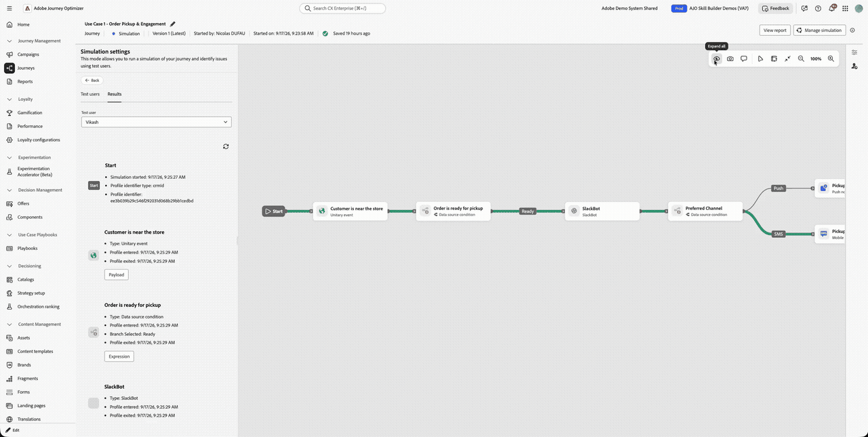Click the Catalogs sidebar icon
The height and width of the screenshot is (437, 868).
coord(9,279)
